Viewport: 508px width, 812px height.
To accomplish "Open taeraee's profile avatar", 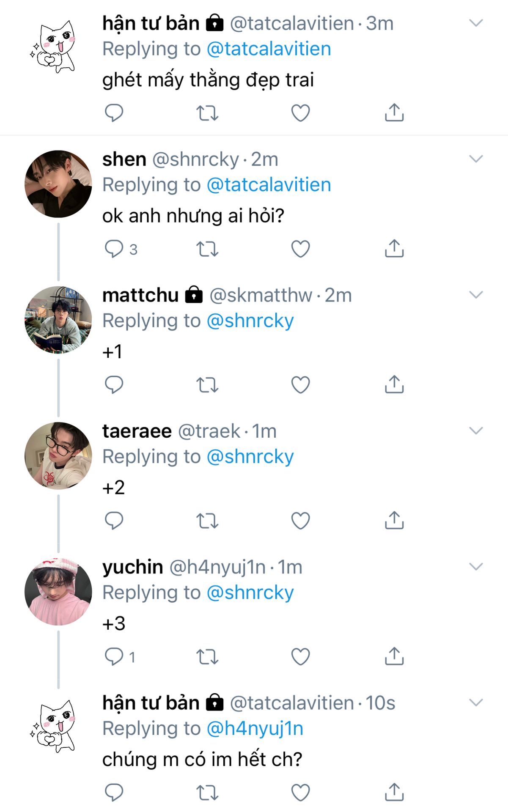I will [x=58, y=455].
